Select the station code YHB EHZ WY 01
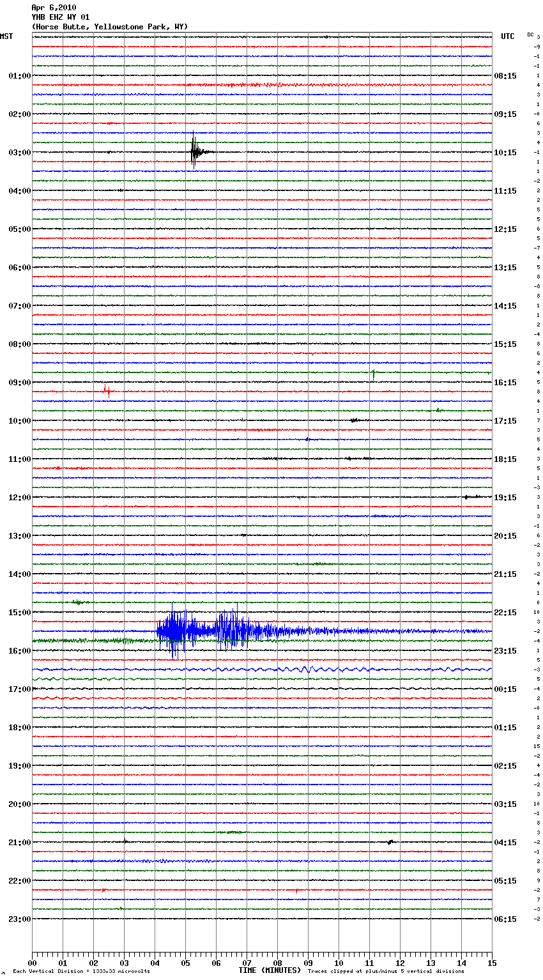The width and height of the screenshot is (543, 980). (x=61, y=17)
